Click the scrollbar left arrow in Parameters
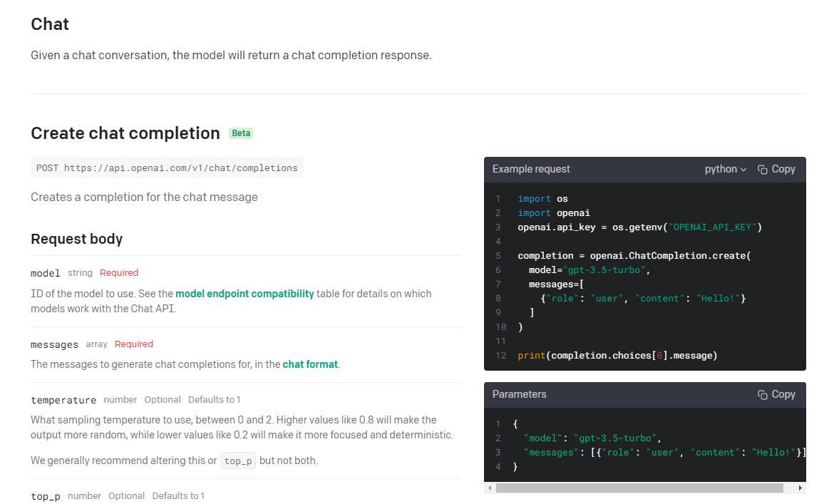Viewport: 829px width, 504px height. pos(490,488)
